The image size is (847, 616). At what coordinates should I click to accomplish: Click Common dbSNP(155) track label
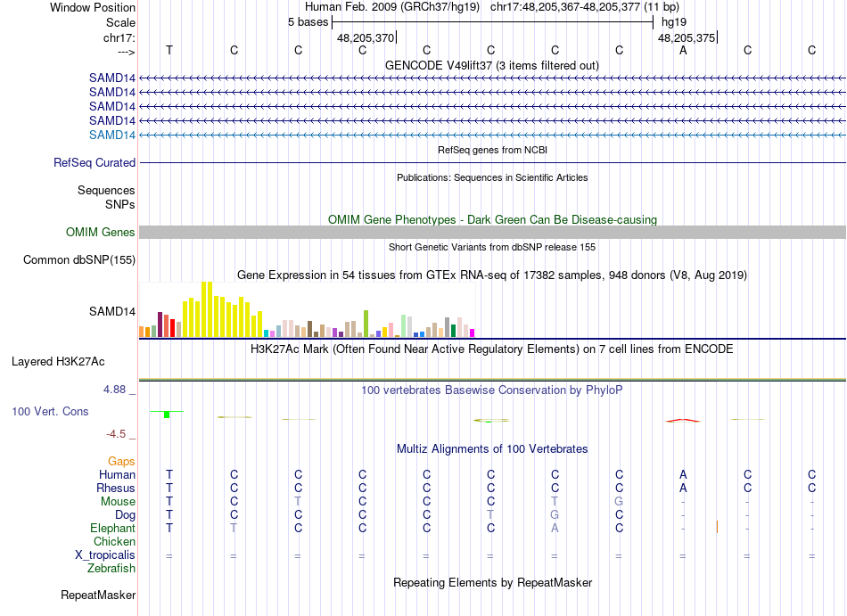pos(79,259)
